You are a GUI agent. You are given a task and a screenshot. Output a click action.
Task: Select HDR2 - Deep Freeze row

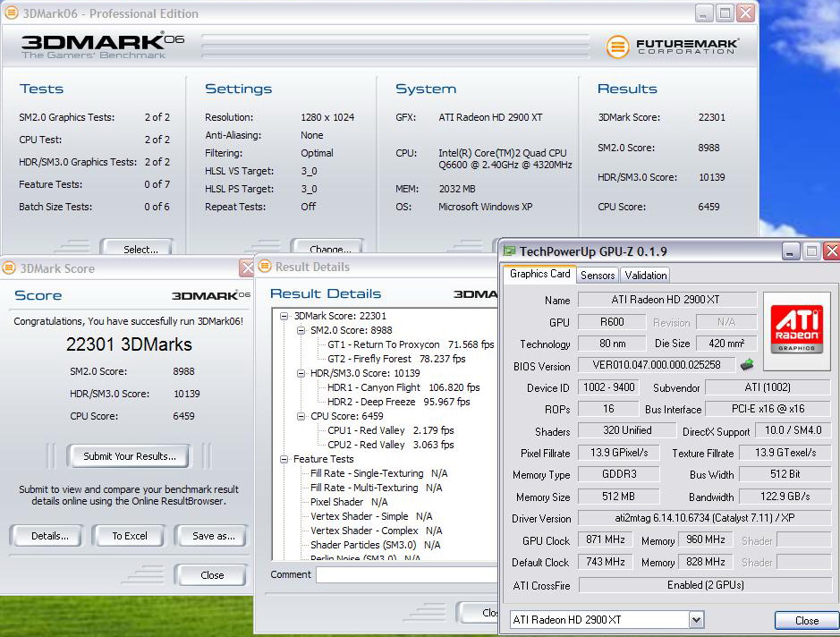(x=399, y=402)
